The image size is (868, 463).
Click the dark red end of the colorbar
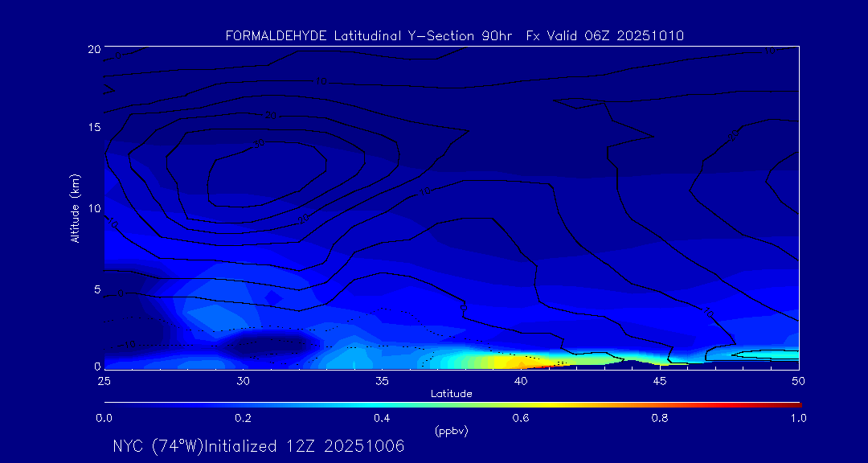(x=794, y=405)
